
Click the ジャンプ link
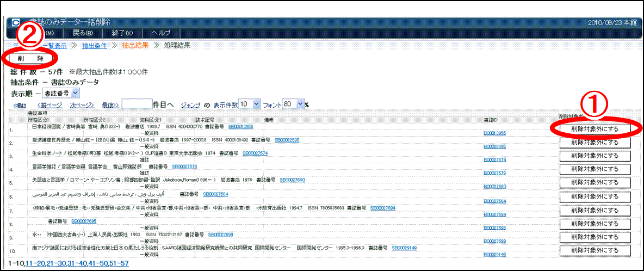pyautogui.click(x=190, y=105)
